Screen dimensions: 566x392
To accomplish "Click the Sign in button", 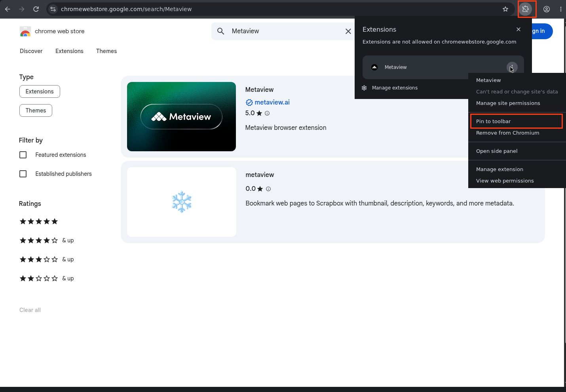I will [542, 31].
